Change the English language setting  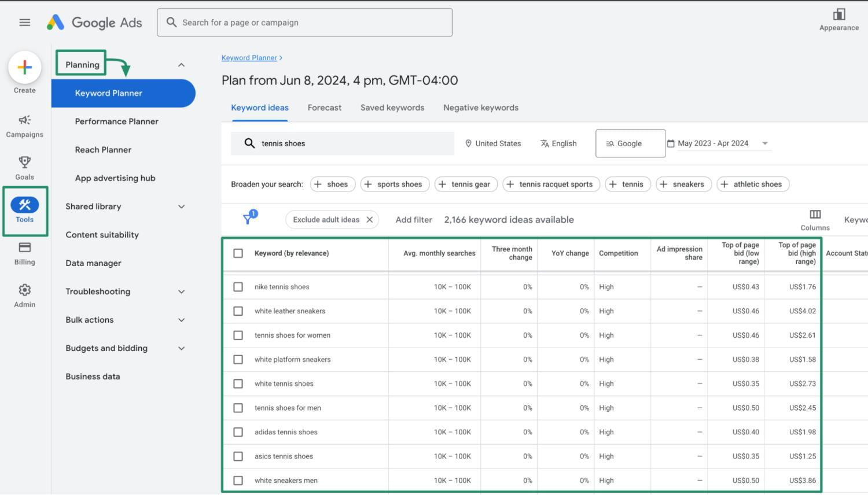click(558, 143)
